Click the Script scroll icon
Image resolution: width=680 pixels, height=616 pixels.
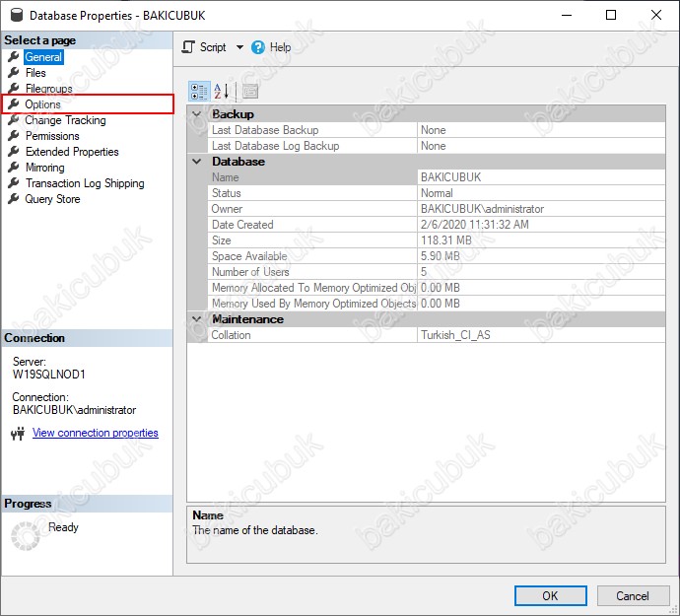coord(188,47)
